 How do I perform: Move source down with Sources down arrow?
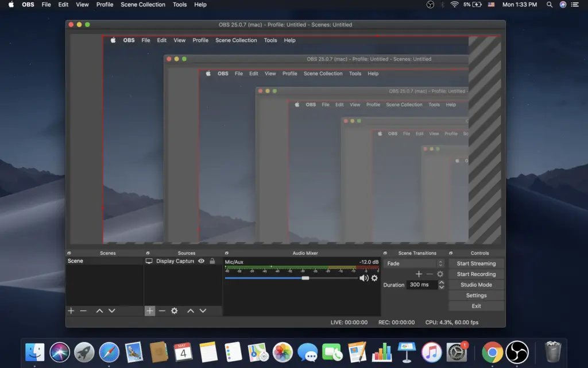tap(203, 310)
